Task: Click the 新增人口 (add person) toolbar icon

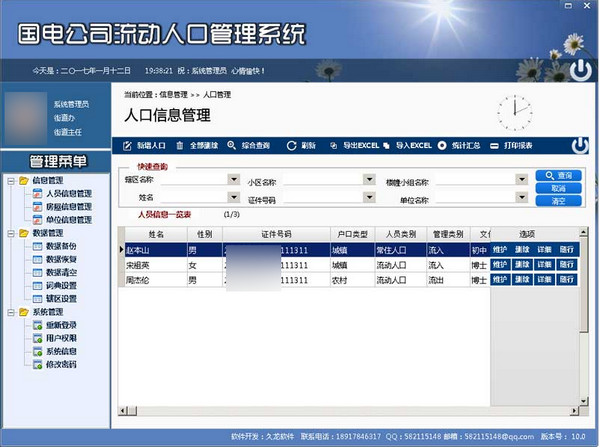Action: 127,145
